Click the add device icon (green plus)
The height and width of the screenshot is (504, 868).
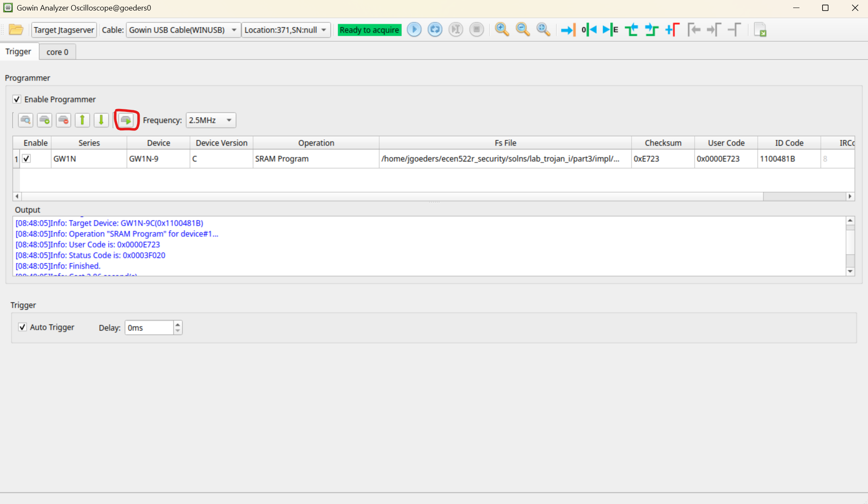45,120
